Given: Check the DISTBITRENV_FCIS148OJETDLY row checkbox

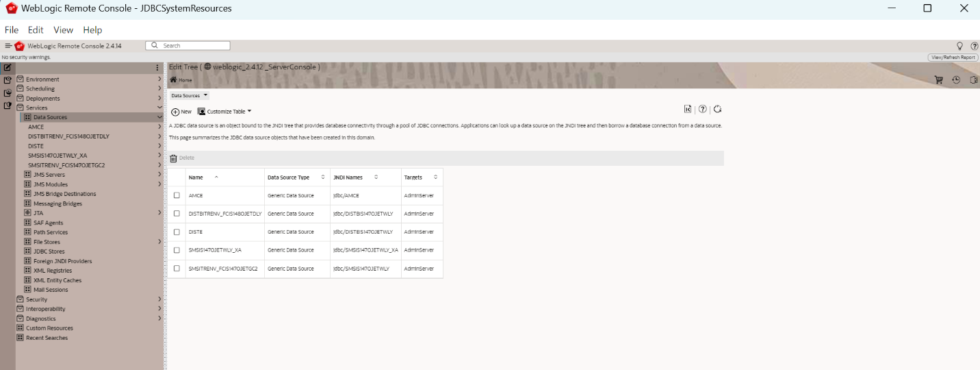Looking at the screenshot, I should (177, 214).
